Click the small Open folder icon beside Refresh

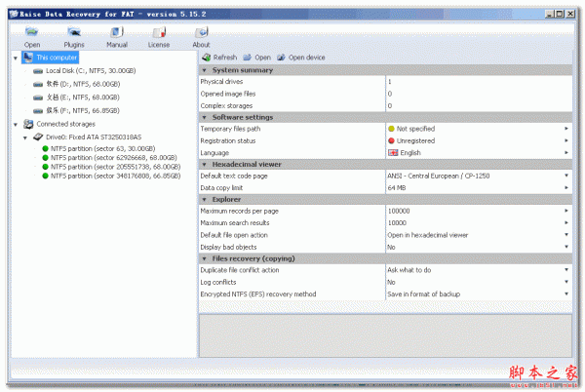pos(247,58)
